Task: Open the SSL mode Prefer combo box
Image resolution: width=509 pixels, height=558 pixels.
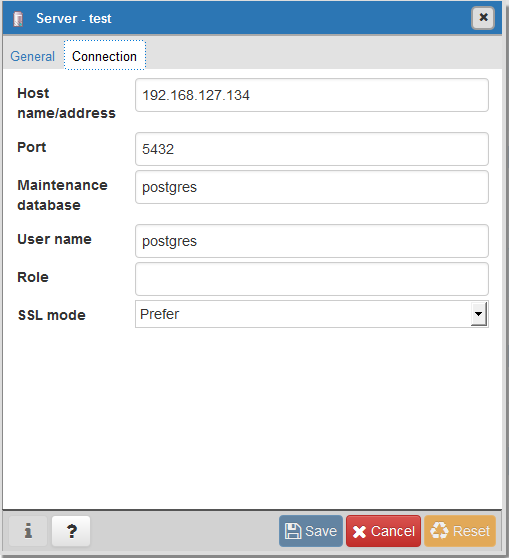Action: tap(312, 314)
